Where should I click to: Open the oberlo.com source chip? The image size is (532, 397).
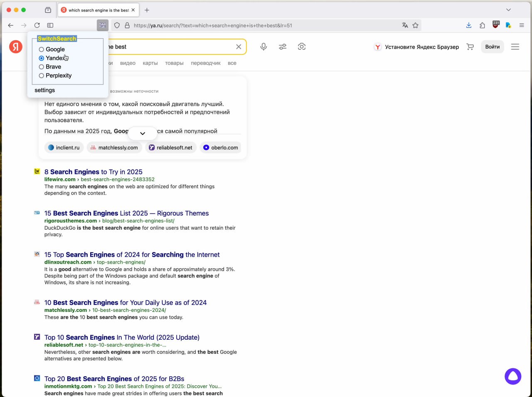point(221,147)
